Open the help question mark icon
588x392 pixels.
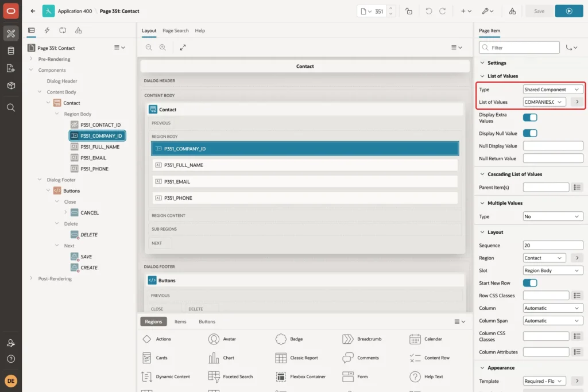point(11,359)
